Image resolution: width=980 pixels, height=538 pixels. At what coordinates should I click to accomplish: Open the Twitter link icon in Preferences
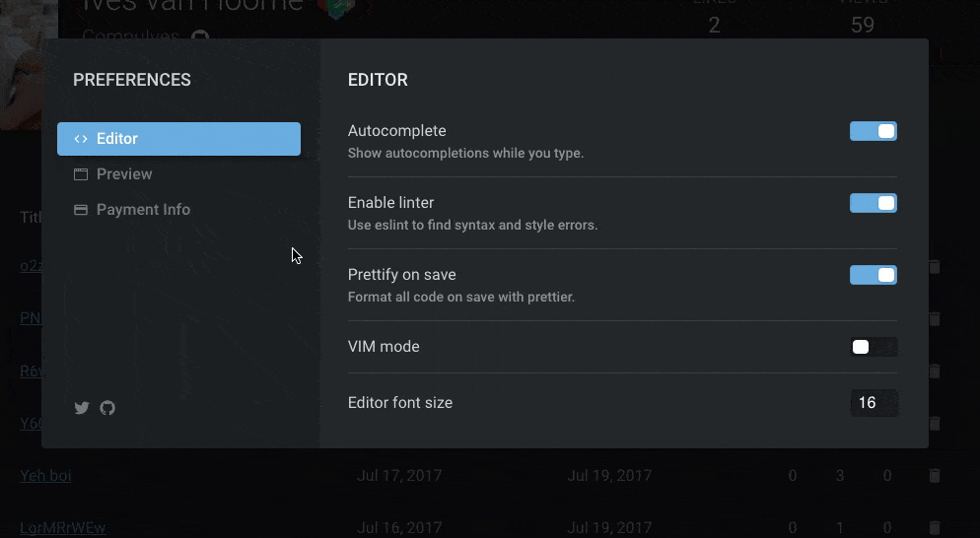click(82, 408)
